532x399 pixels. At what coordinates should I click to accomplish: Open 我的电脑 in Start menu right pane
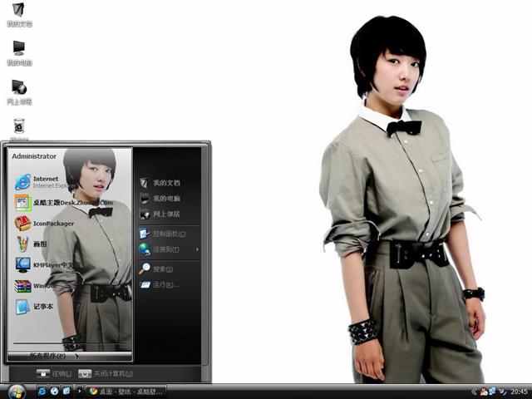pos(160,199)
